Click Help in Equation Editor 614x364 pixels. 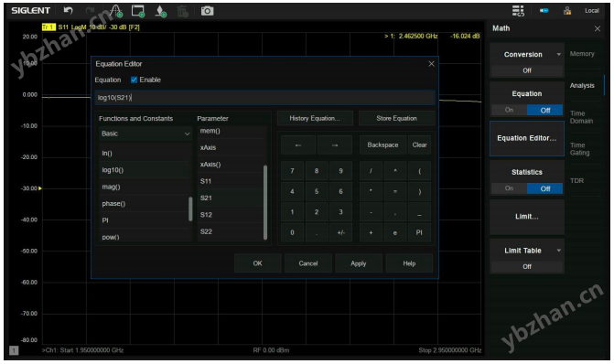click(x=409, y=263)
